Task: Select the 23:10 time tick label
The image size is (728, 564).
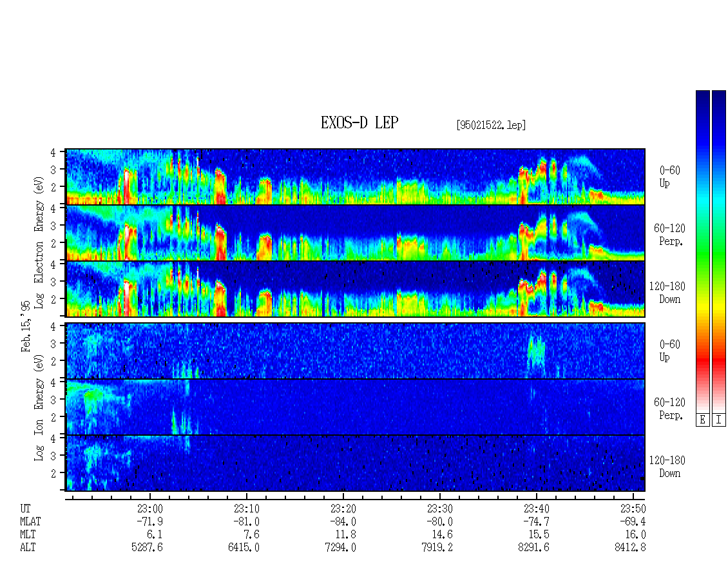Action: coord(246,509)
